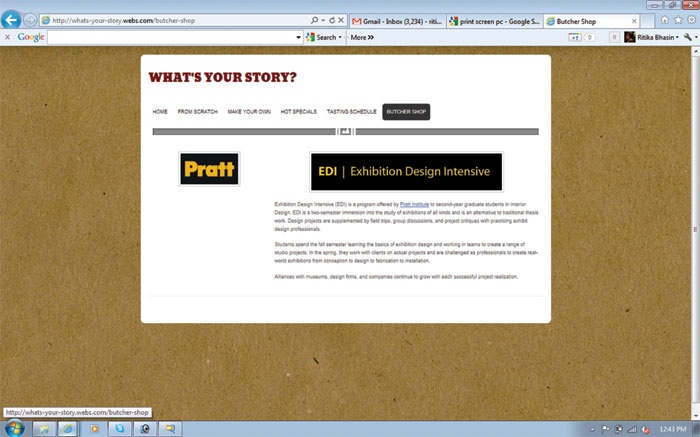Refresh the page with the reload icon

332,20
